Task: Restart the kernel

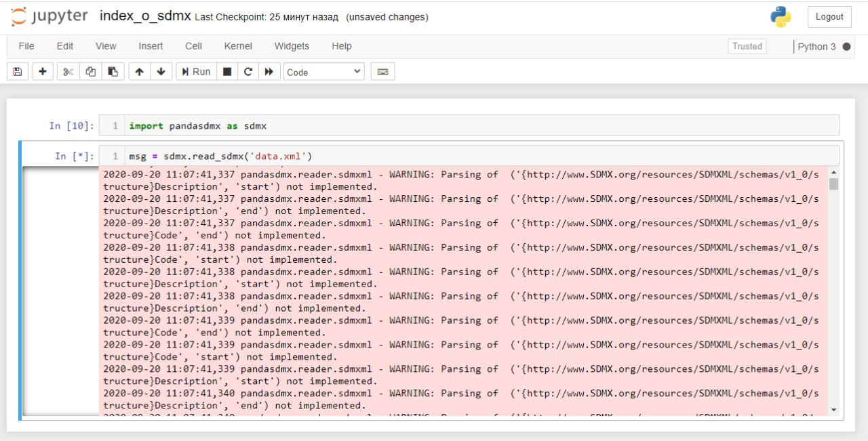Action: click(248, 72)
